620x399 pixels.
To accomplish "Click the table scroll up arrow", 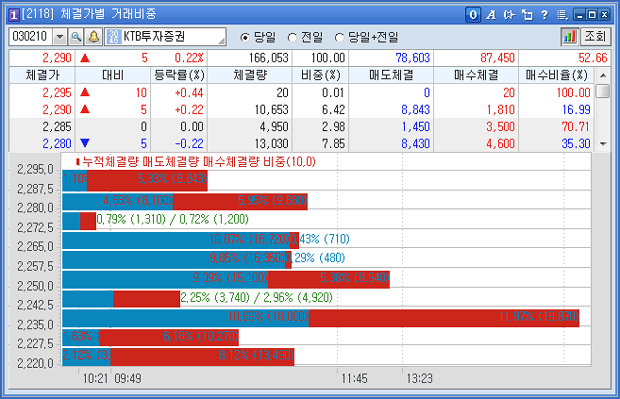I will point(603,75).
